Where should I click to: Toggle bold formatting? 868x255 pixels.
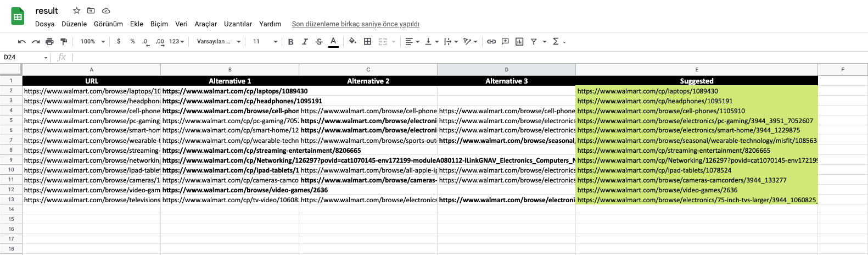[x=291, y=42]
